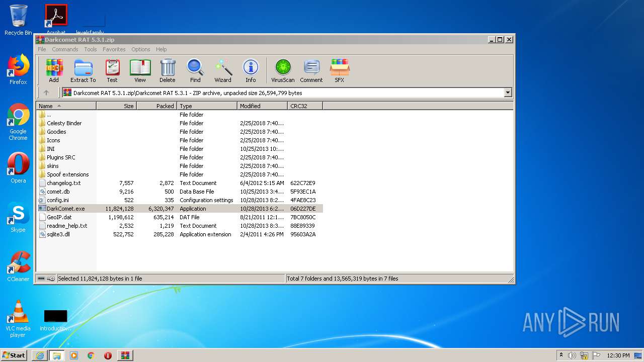Open the Favorites menu

point(114,49)
